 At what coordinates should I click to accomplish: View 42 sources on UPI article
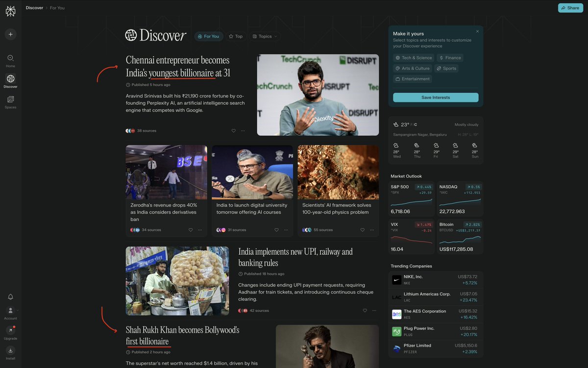click(253, 311)
